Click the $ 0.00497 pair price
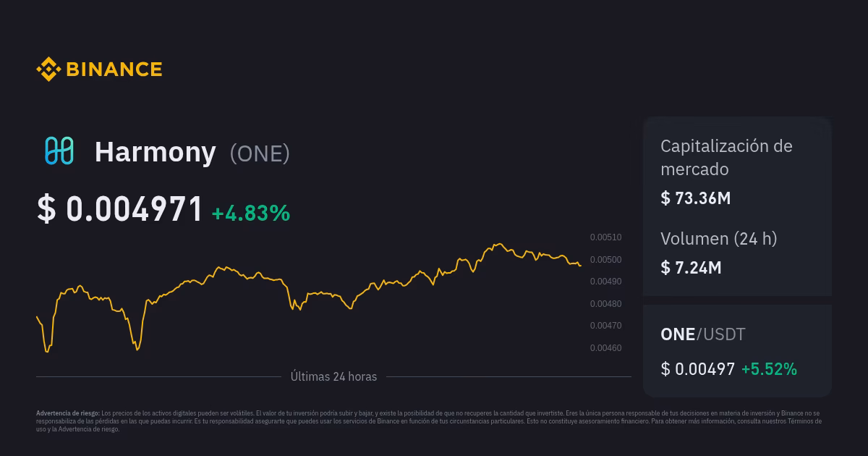 pos(697,368)
